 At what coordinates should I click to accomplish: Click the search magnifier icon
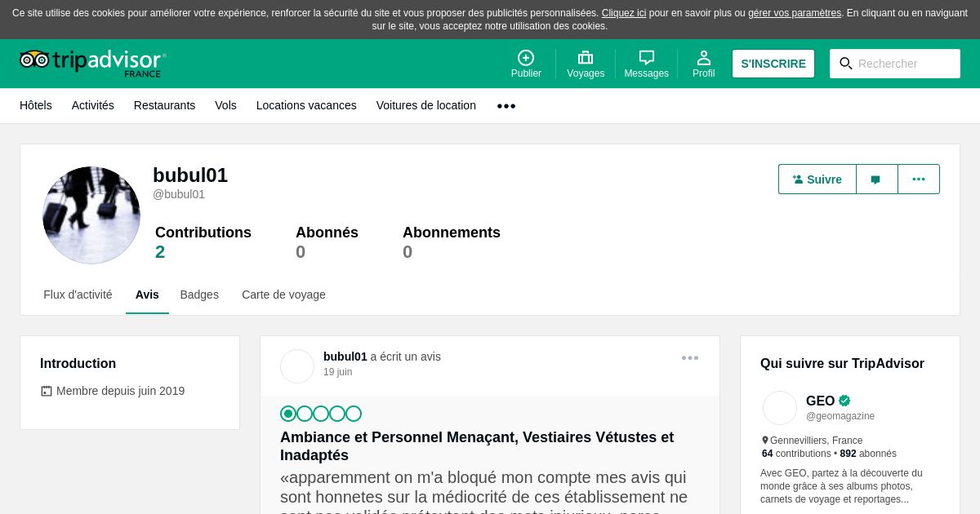(x=846, y=64)
